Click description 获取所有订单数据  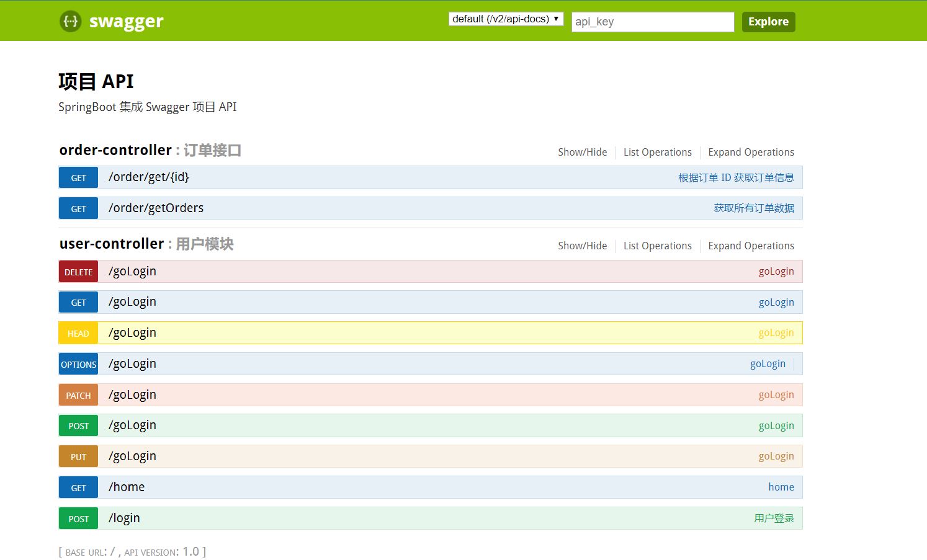[754, 208]
